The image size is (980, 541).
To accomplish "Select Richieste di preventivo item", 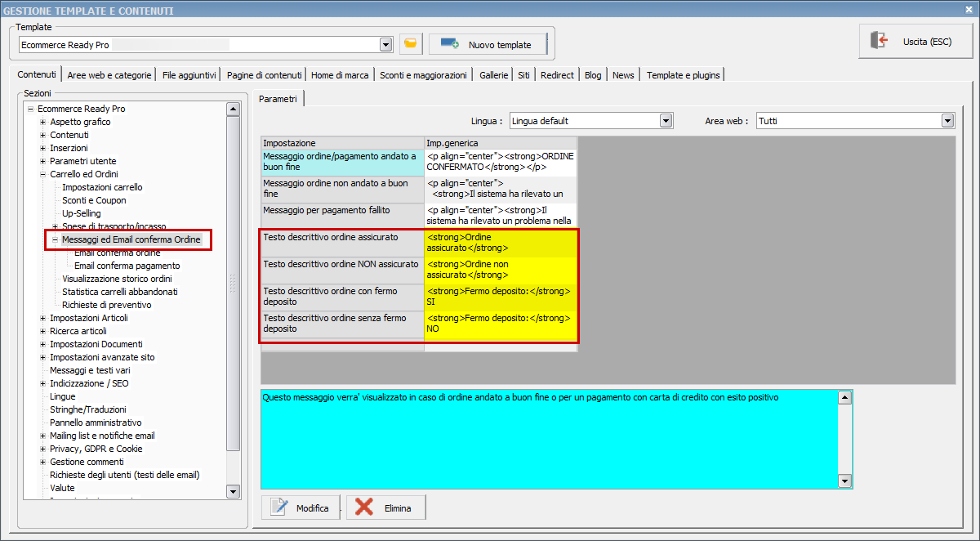I will tap(107, 305).
